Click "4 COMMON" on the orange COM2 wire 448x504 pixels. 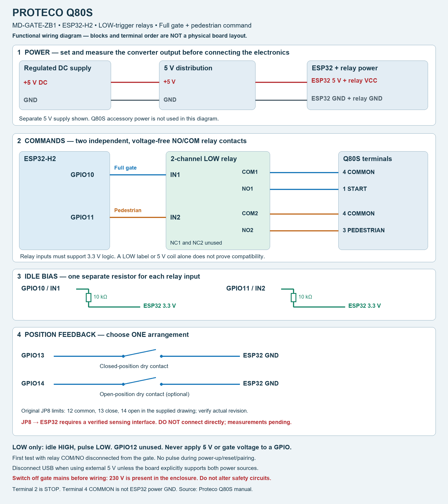(358, 213)
